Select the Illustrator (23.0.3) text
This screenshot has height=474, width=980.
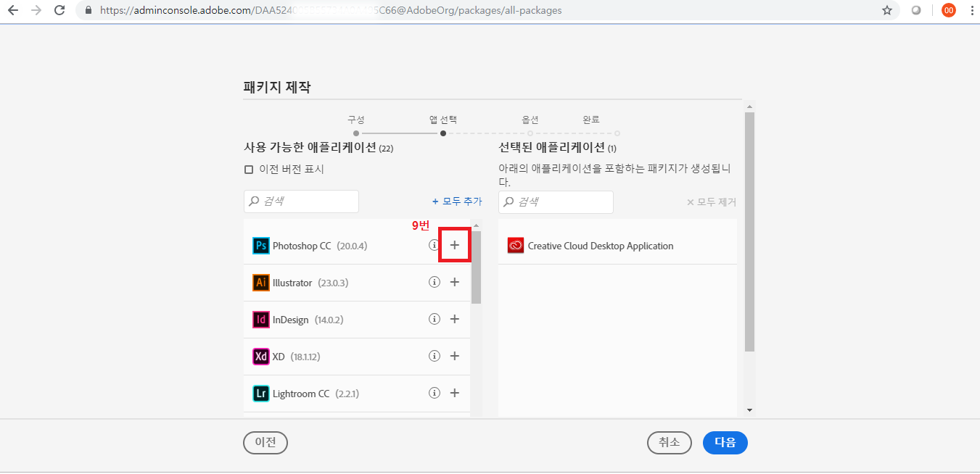coord(310,283)
